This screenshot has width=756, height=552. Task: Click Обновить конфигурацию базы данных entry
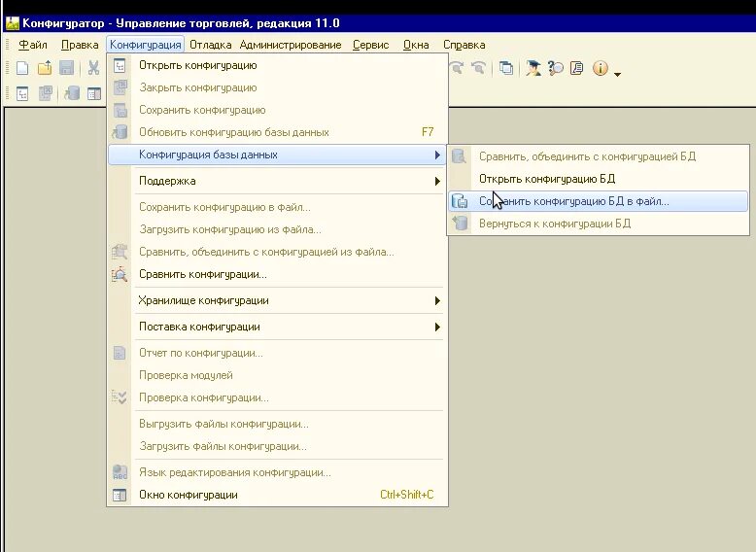277,132
